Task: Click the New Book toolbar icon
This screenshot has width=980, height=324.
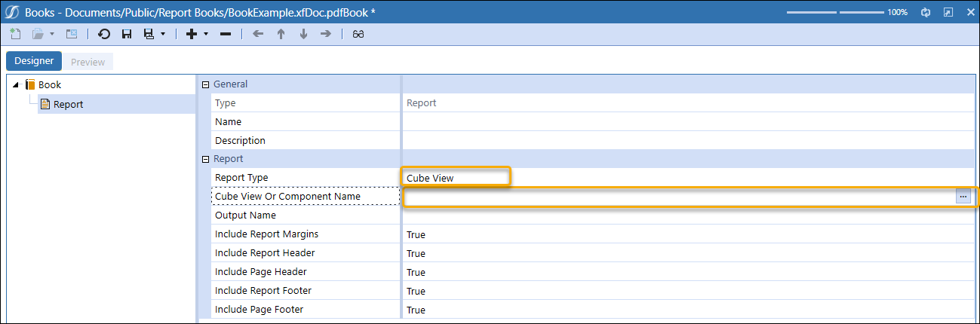Action: click(15, 34)
